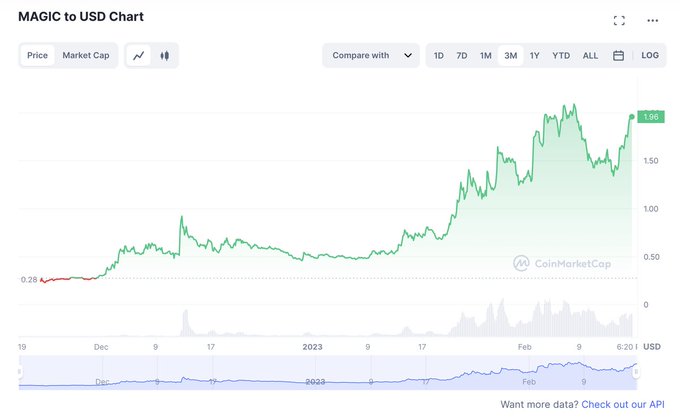Image resolution: width=680 pixels, height=419 pixels.
Task: Select the Market Cap toggle option
Action: pyautogui.click(x=86, y=56)
